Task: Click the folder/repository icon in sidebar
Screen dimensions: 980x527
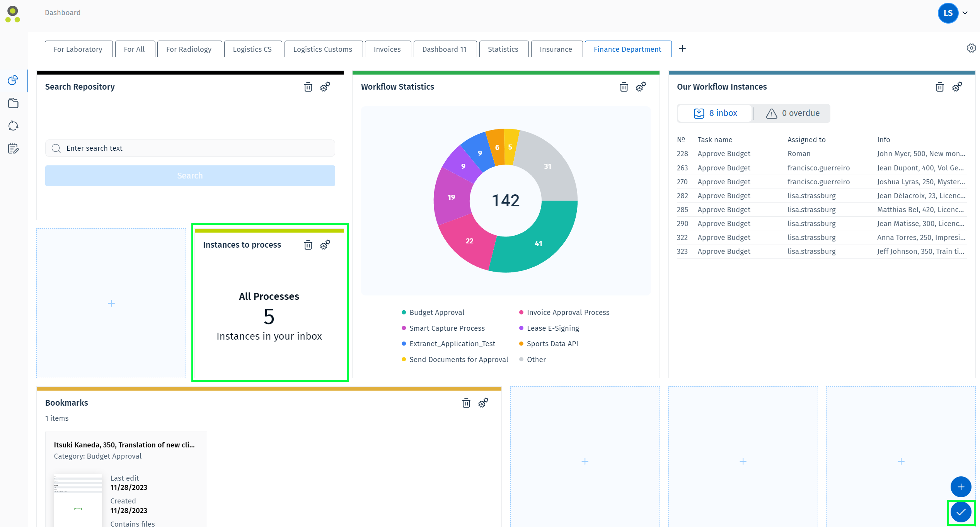Action: (14, 102)
